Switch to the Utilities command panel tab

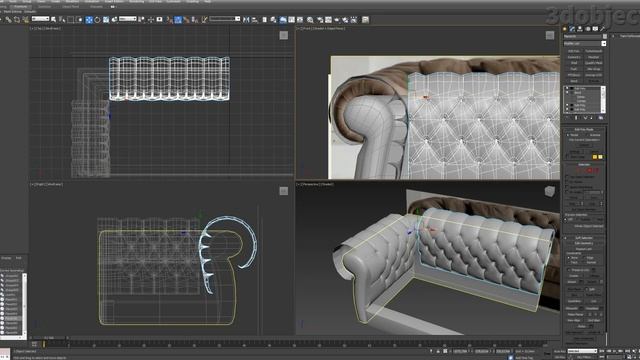pyautogui.click(x=602, y=29)
